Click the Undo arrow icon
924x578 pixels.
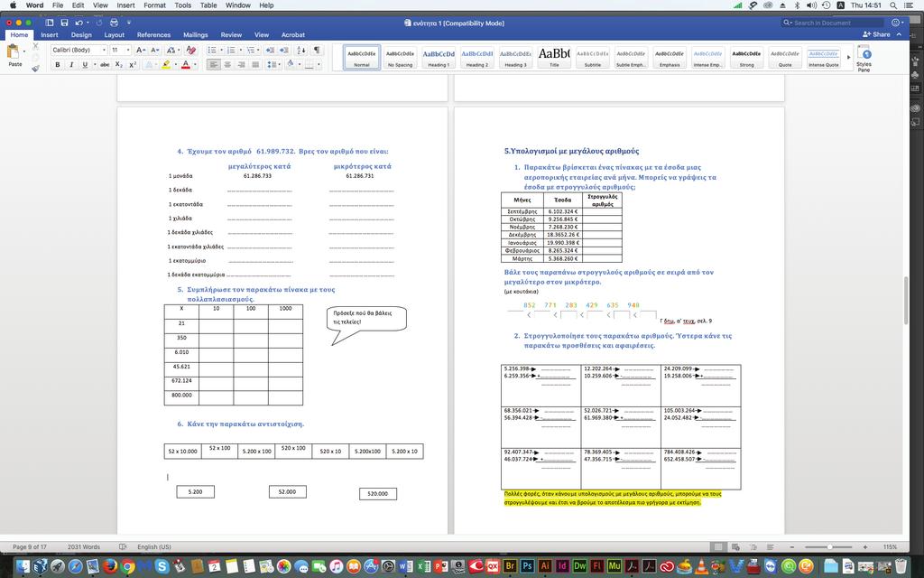(79, 23)
